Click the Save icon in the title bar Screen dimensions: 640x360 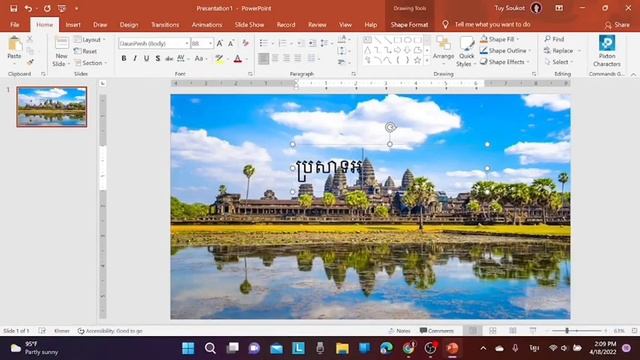pos(13,8)
